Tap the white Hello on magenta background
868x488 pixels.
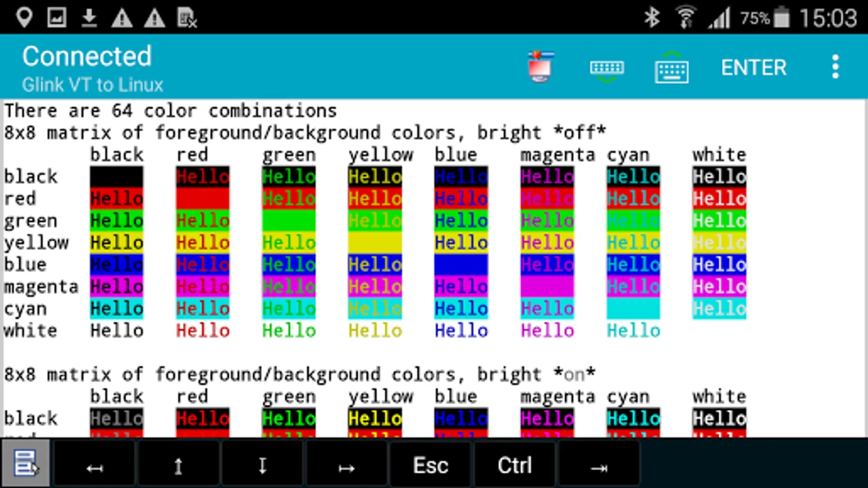(719, 286)
